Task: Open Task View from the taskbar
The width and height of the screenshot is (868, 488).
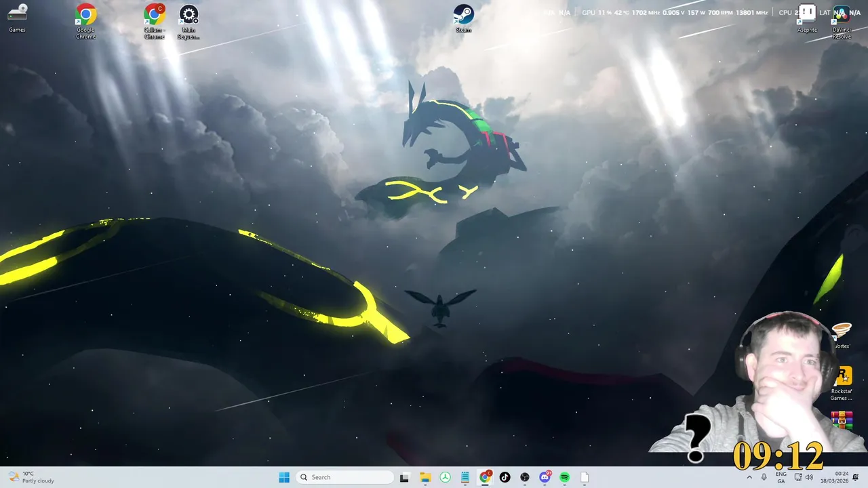Action: pos(404,477)
